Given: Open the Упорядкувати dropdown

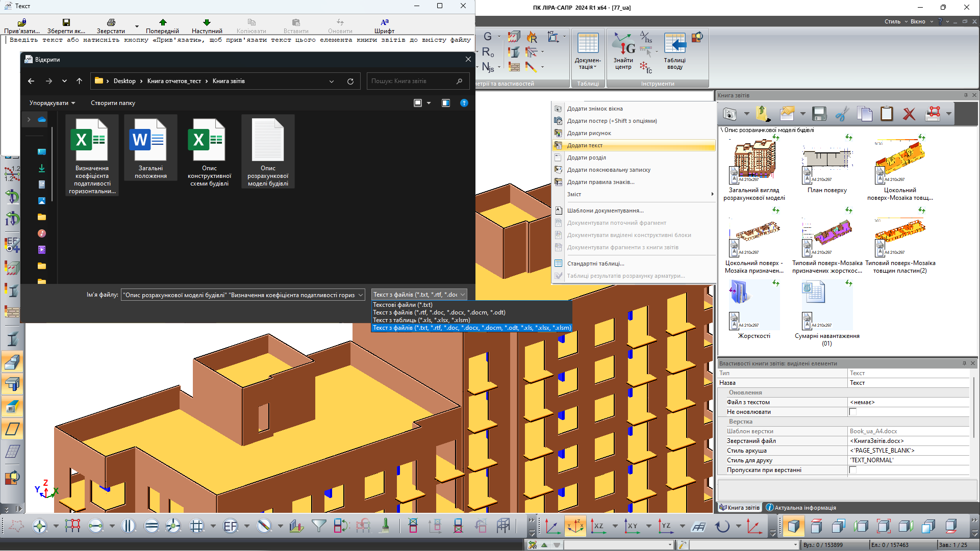Looking at the screenshot, I should [x=52, y=103].
